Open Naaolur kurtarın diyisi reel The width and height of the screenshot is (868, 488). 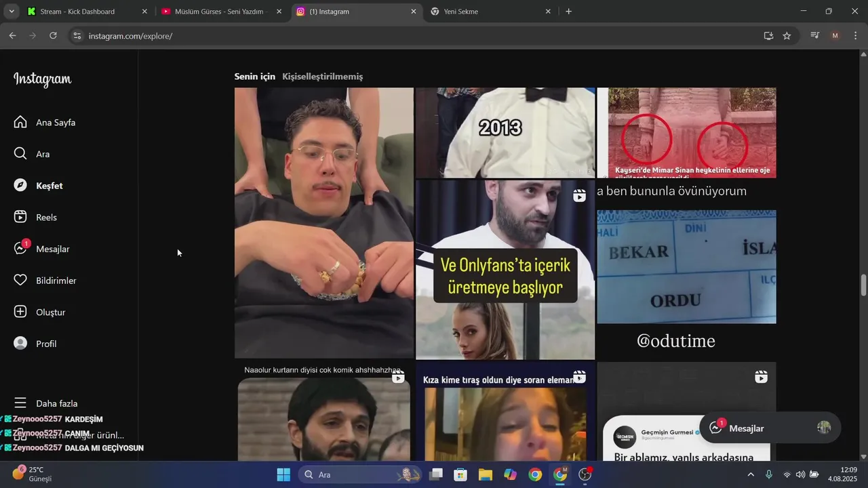324,412
